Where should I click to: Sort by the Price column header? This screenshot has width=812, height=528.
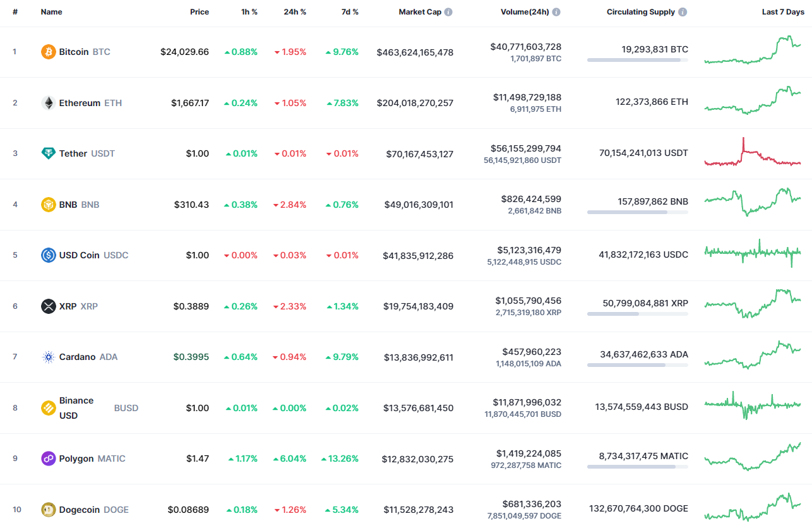[x=200, y=11]
